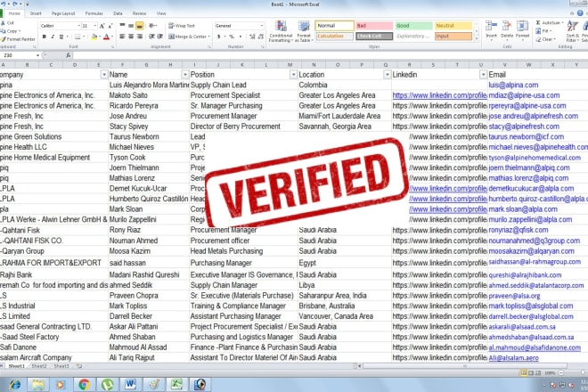The height and width of the screenshot is (392, 588).
Task: Open Sort & Filter menu
Action: pos(571,31)
